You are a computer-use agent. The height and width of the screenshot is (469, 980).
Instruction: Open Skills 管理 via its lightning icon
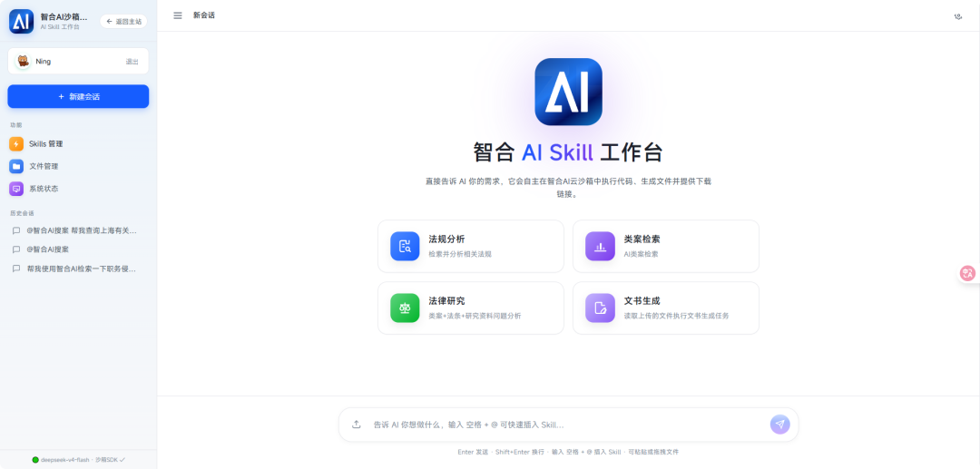point(16,144)
